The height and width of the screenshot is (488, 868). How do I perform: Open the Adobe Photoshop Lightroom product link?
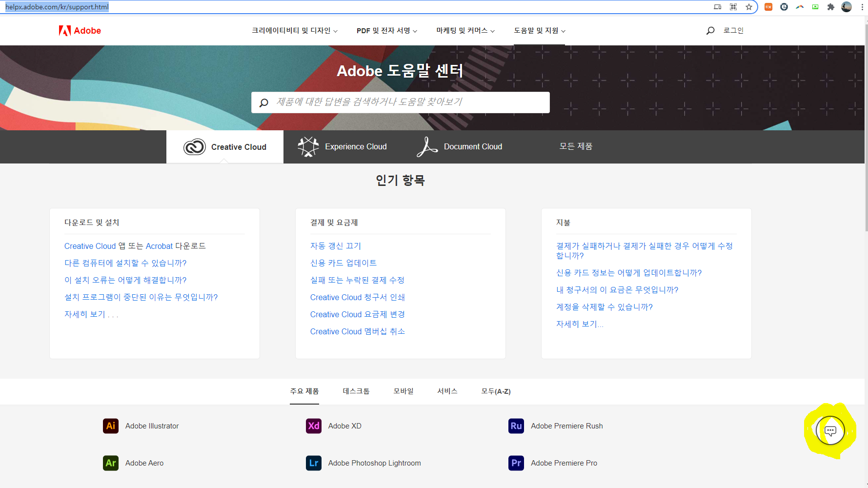(x=374, y=463)
